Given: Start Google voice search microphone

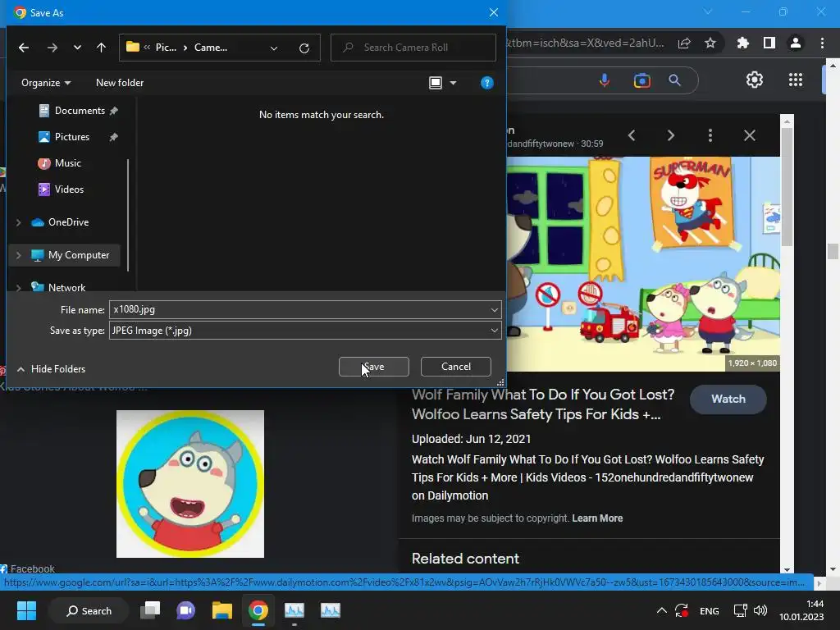Looking at the screenshot, I should pos(605,80).
